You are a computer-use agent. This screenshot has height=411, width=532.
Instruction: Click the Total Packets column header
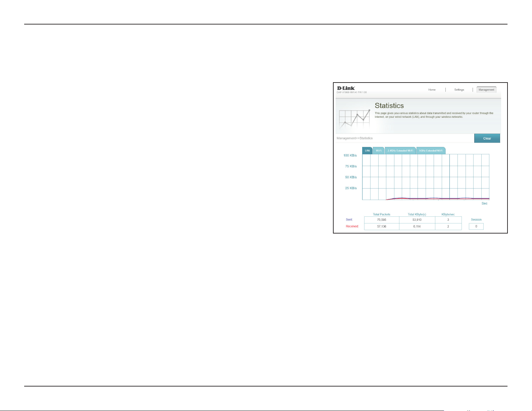coord(382,214)
